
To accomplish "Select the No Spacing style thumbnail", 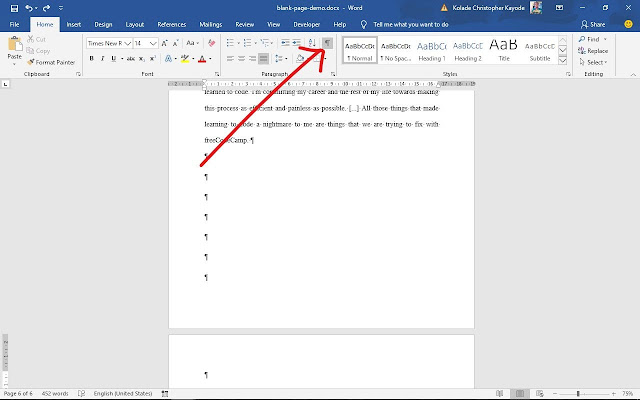I will click(x=395, y=50).
